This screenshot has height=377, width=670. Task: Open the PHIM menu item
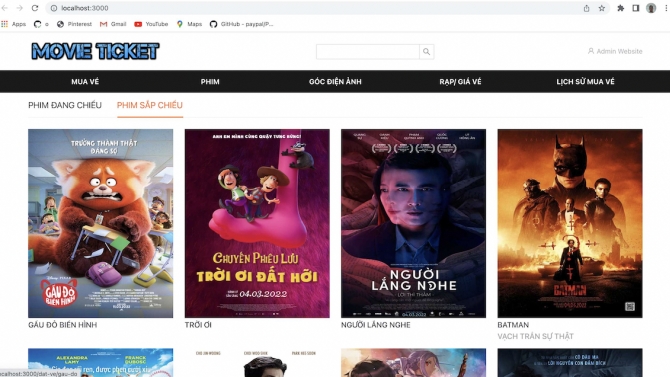click(210, 82)
